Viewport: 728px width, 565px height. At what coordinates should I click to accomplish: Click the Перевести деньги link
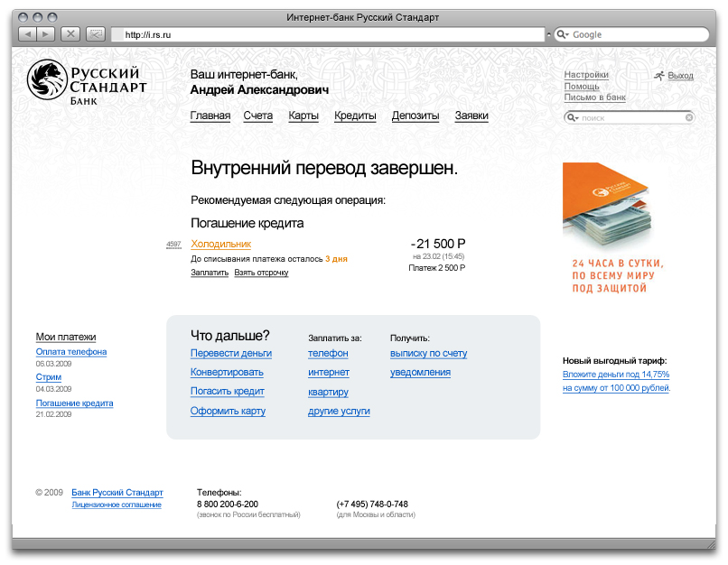coord(231,354)
